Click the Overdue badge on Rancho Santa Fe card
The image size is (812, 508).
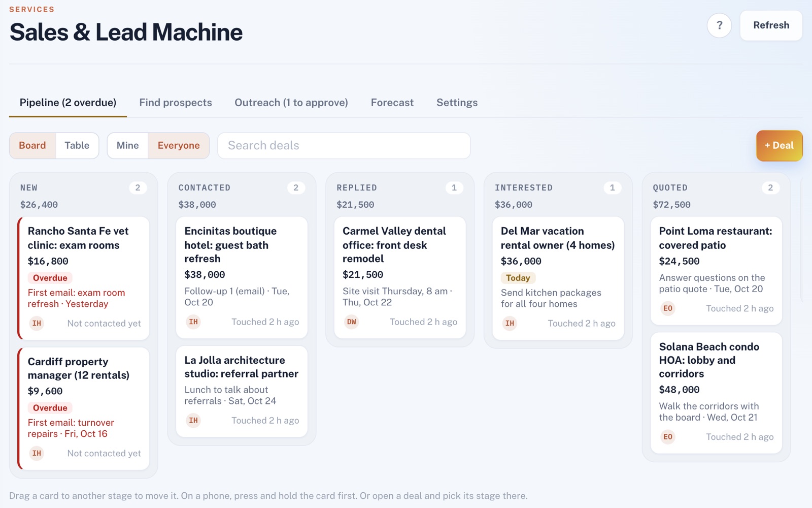[50, 278]
